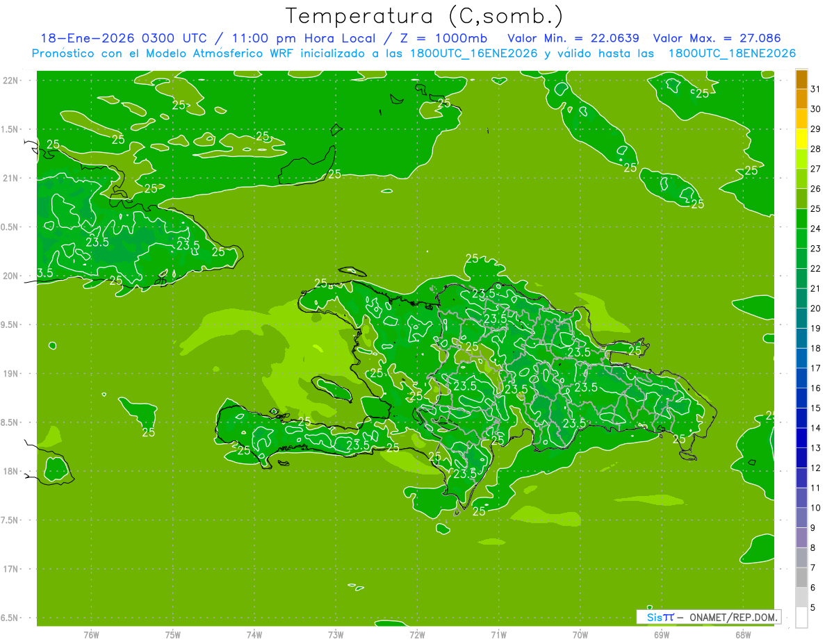Click the '17N' latitude axis label

12,569
